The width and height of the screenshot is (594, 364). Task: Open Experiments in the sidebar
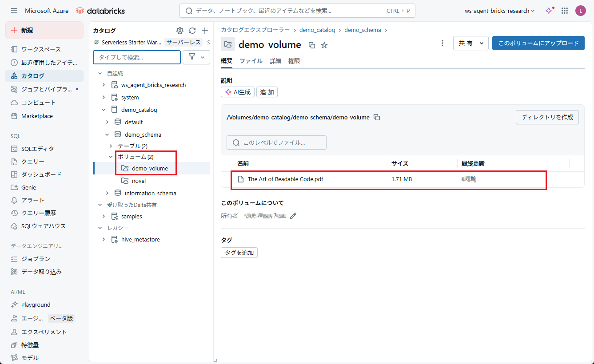[x=44, y=332]
